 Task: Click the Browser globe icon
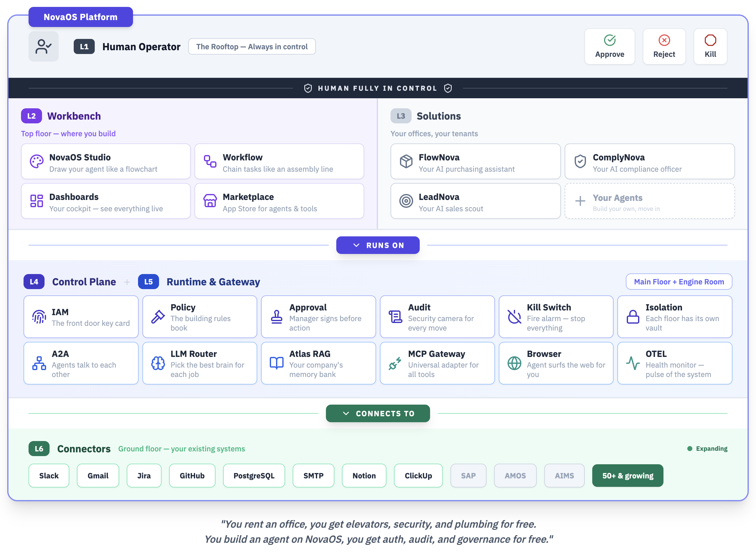514,363
